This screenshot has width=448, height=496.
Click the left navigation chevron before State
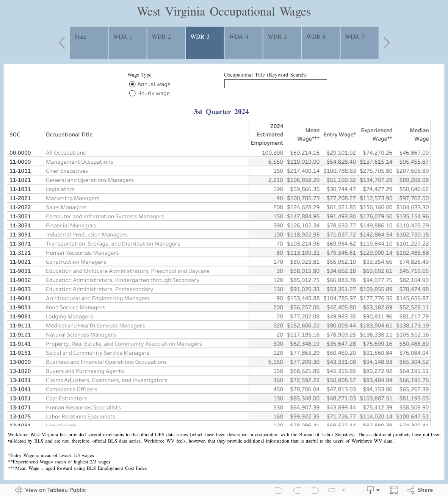tap(62, 42)
